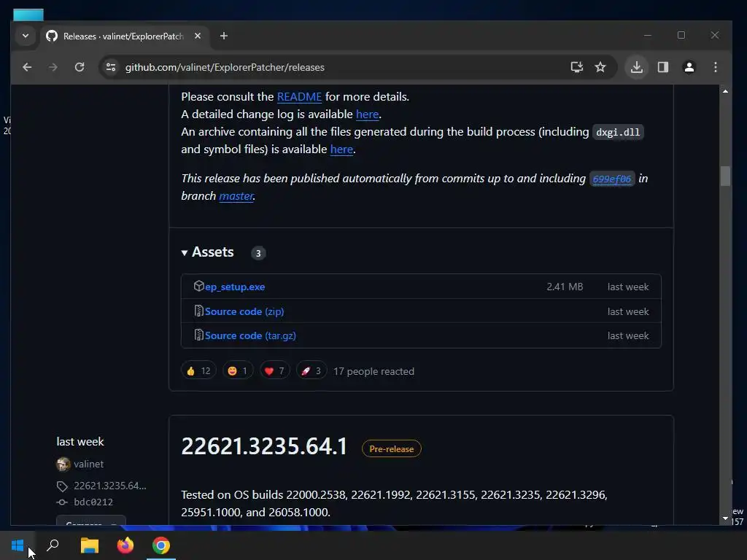This screenshot has height=560, width=747.
Task: Open the tab search dropdown
Action: (26, 36)
